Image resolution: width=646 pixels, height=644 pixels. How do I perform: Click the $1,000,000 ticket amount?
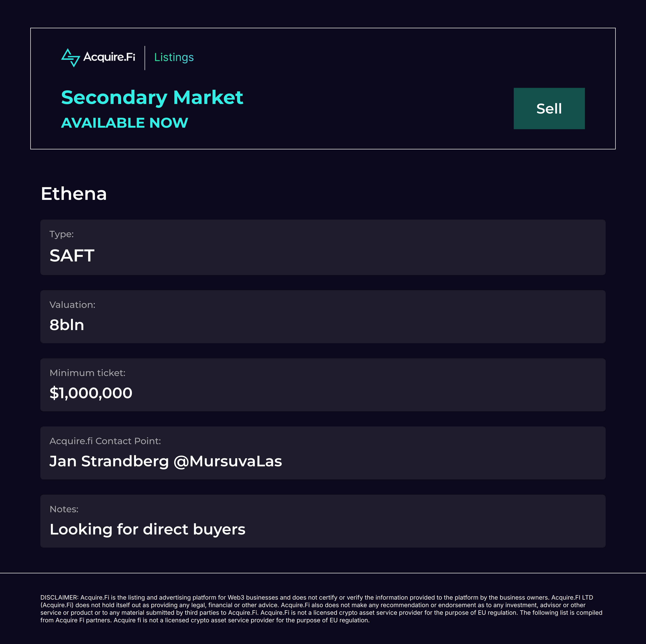[x=91, y=393]
